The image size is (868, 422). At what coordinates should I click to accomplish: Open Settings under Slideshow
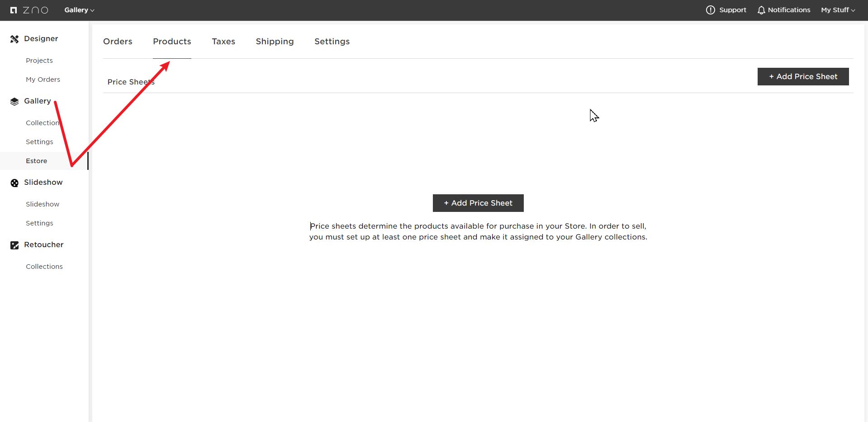pos(39,223)
